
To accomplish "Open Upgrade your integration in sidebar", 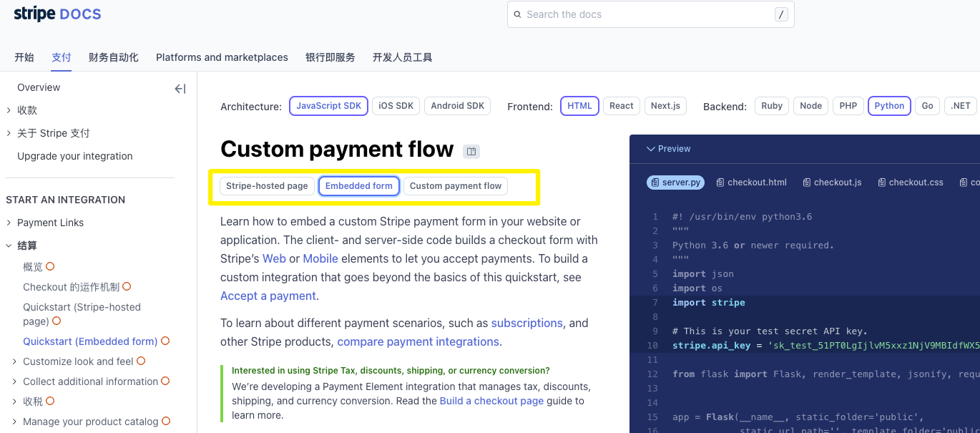I will [x=75, y=156].
